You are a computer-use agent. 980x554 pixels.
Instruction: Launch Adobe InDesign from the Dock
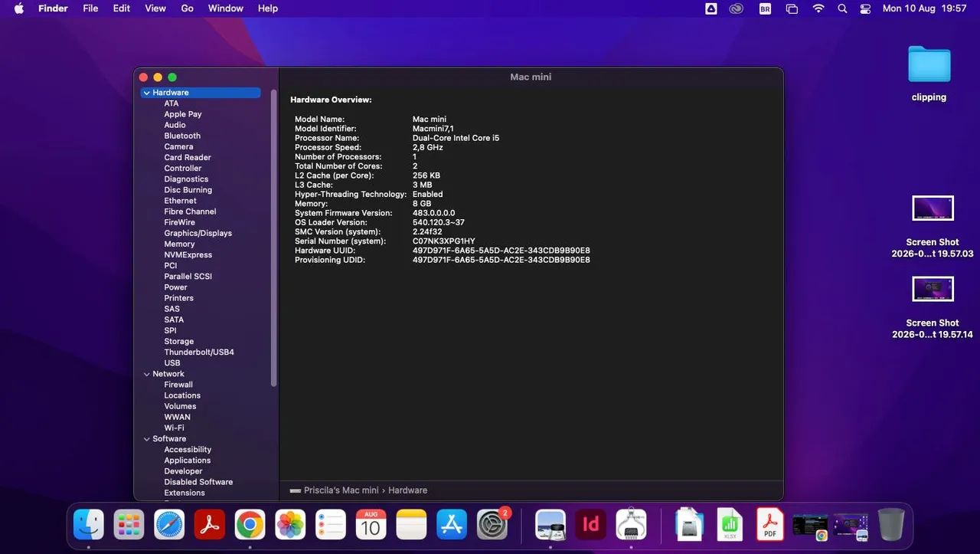(590, 525)
